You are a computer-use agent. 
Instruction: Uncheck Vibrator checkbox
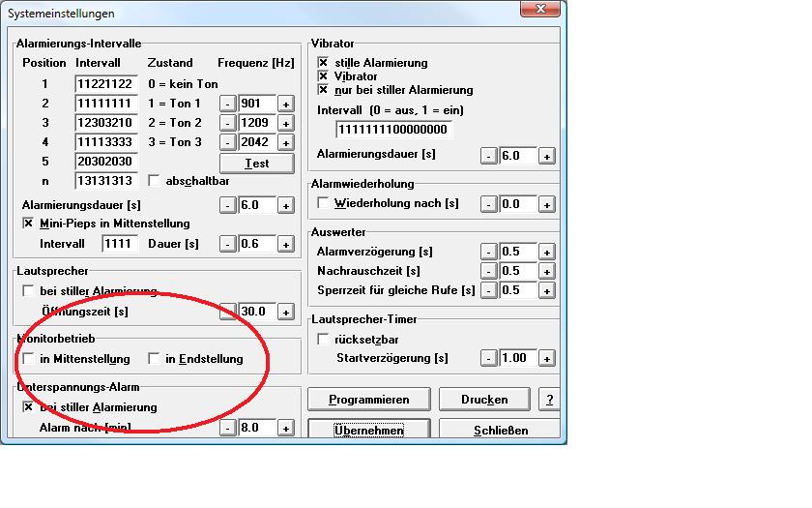coord(324,76)
